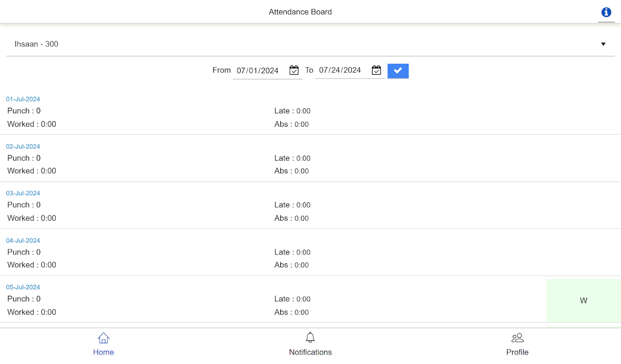Select the Home tab label
The image size is (621, 364).
pos(103,352)
